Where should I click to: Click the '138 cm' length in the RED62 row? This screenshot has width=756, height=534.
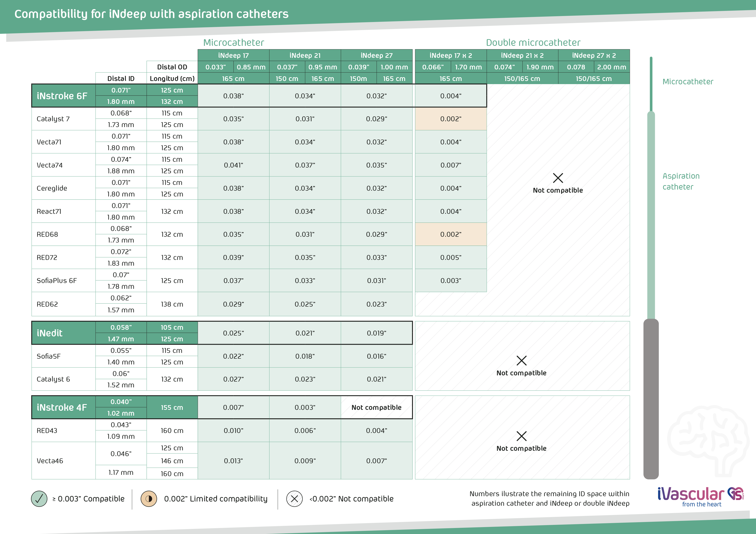(172, 304)
